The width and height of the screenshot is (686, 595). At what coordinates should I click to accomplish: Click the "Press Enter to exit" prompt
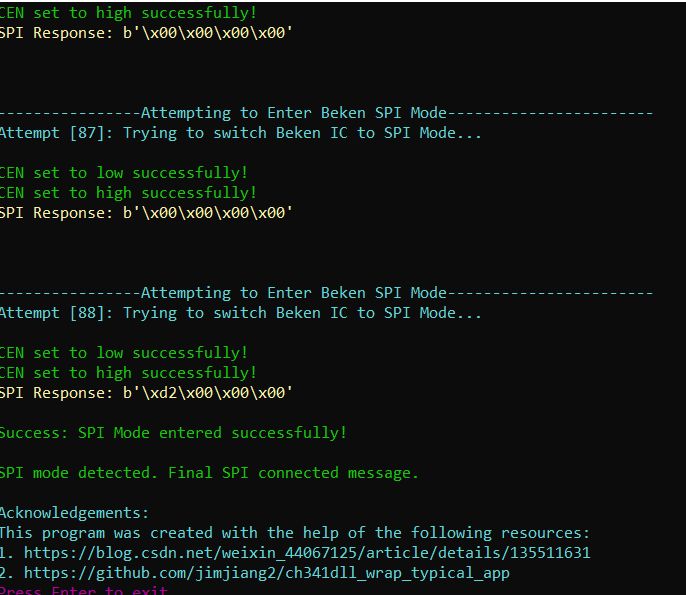pos(83,591)
